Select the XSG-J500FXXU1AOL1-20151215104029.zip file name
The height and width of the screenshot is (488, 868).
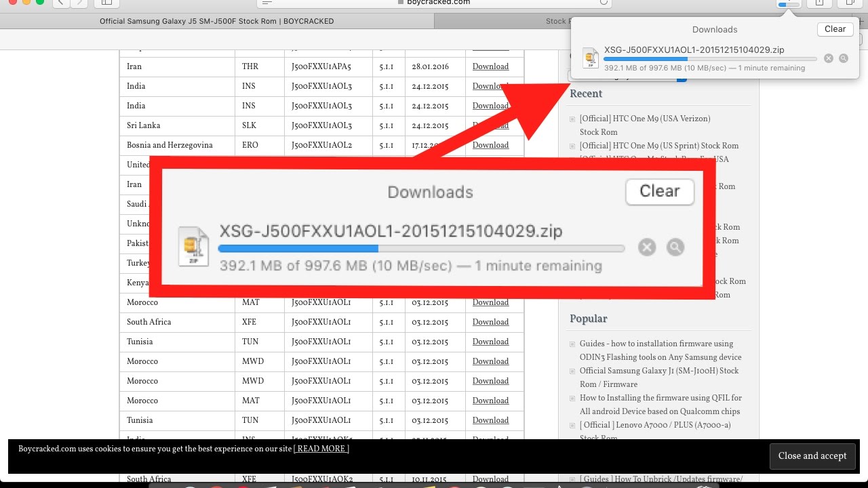[x=694, y=50]
